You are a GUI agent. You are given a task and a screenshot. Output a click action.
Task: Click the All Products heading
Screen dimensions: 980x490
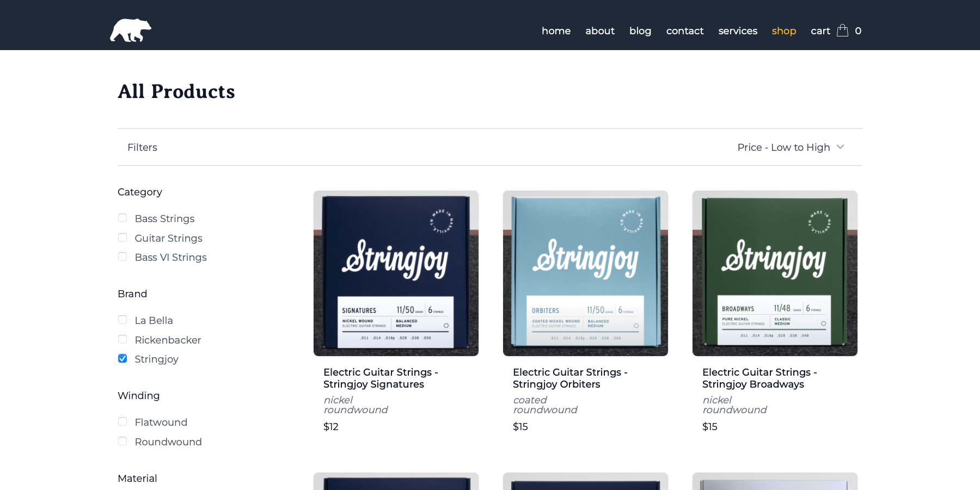point(176,91)
